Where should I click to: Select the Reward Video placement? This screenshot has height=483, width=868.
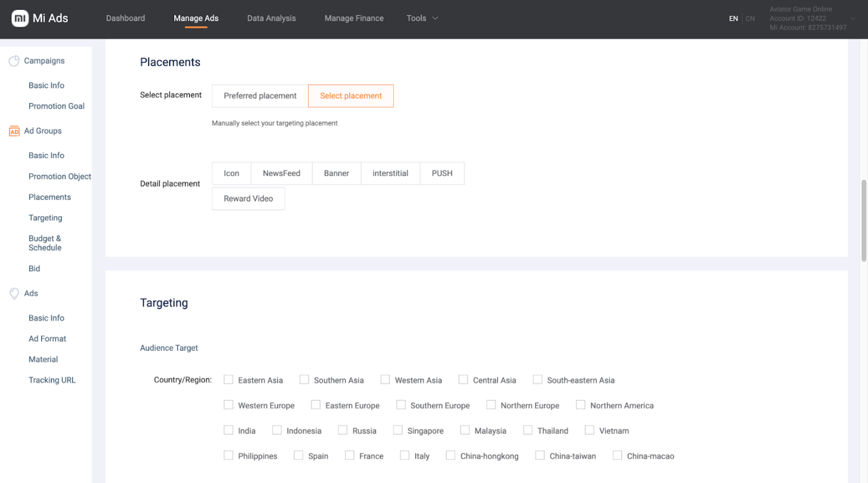coord(248,198)
